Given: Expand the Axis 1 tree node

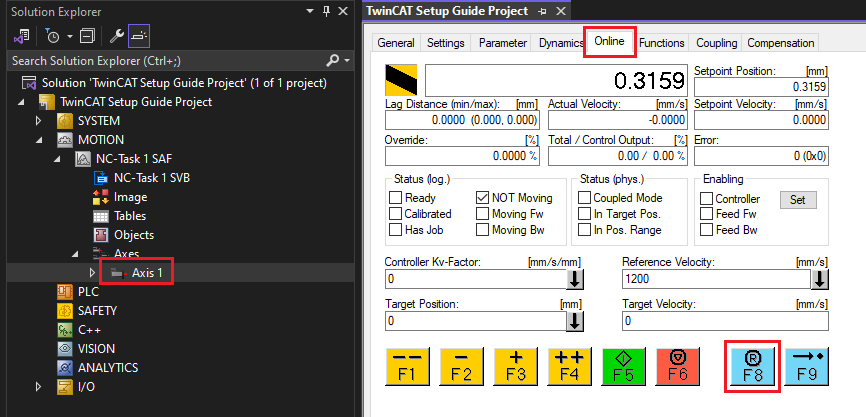Looking at the screenshot, I should tap(92, 273).
